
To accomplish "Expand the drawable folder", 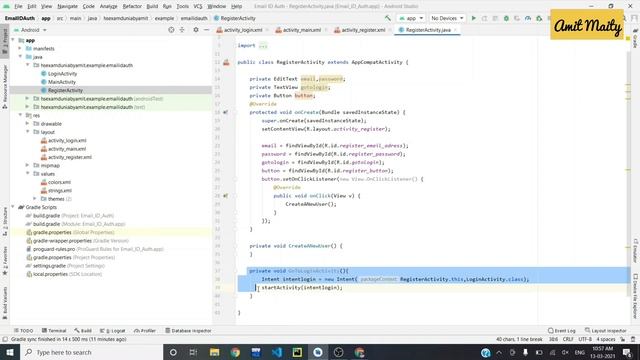I will (27, 124).
